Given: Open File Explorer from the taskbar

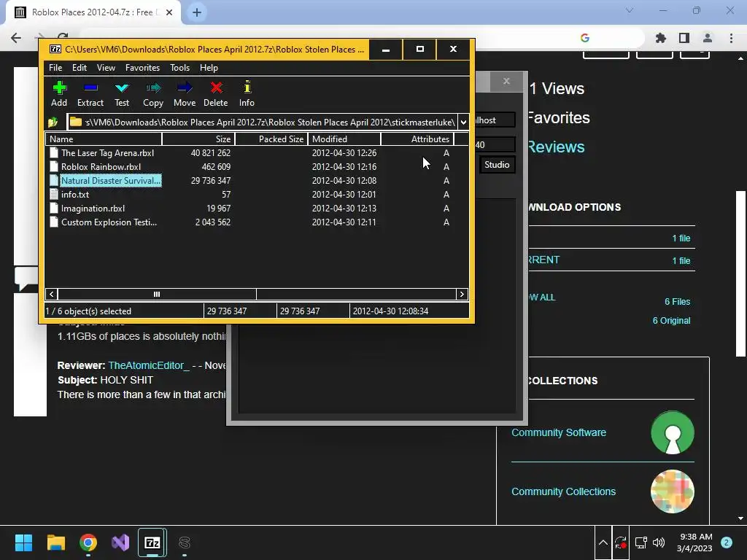Looking at the screenshot, I should pos(55,542).
